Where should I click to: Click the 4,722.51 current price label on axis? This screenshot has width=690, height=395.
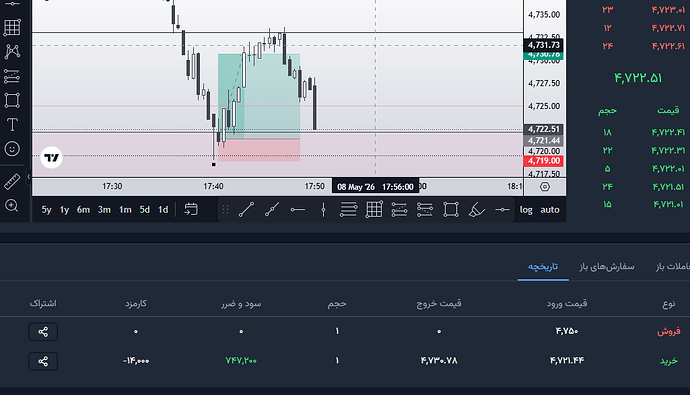(x=544, y=129)
